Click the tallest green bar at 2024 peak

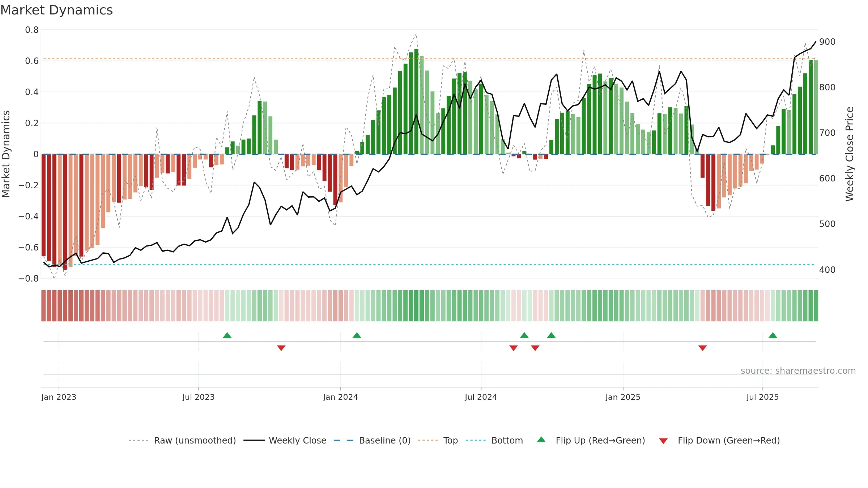click(416, 102)
